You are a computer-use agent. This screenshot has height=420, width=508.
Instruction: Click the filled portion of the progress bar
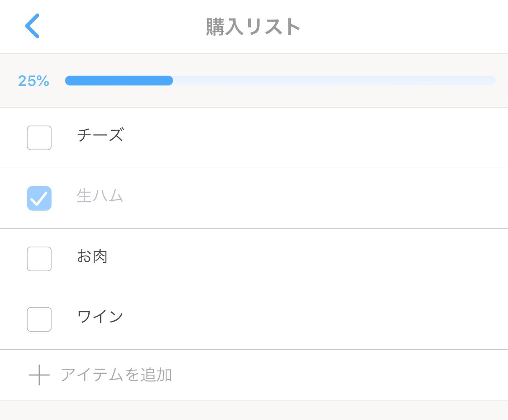click(119, 81)
